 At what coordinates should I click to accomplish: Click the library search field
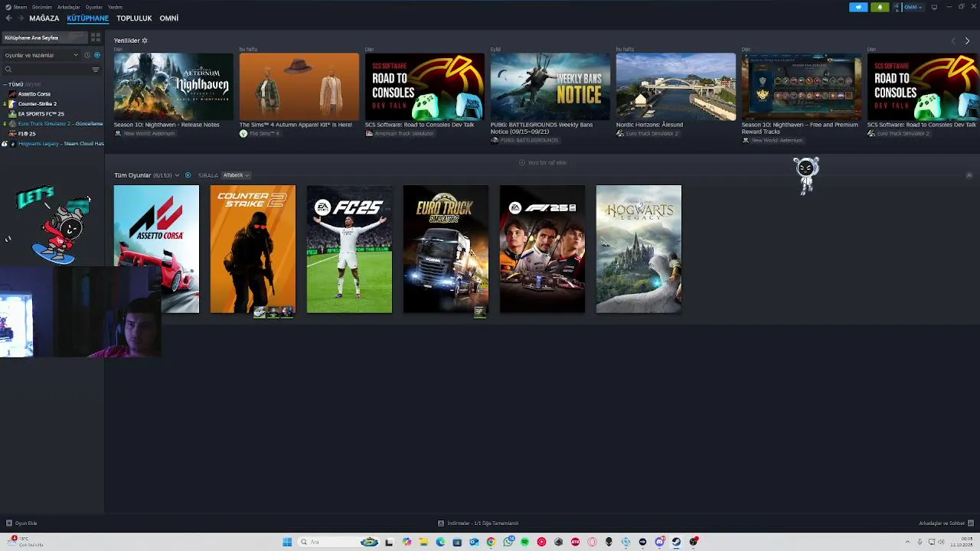[x=47, y=70]
